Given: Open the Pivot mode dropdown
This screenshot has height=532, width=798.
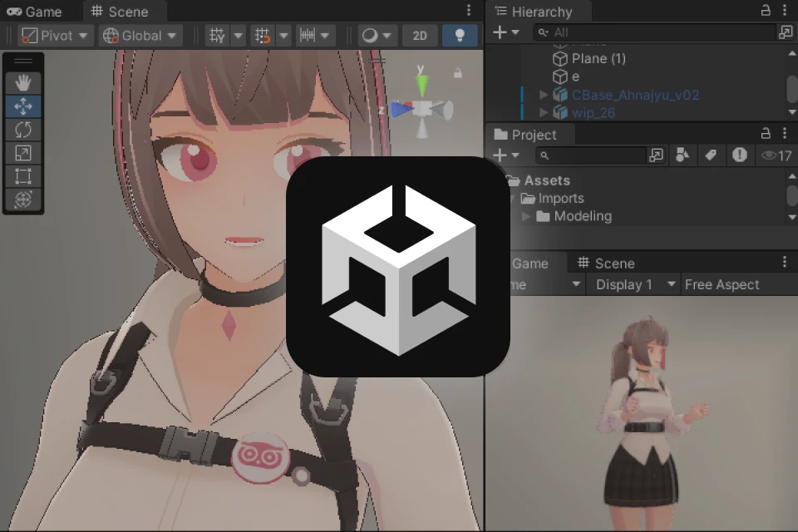Looking at the screenshot, I should pyautogui.click(x=55, y=36).
